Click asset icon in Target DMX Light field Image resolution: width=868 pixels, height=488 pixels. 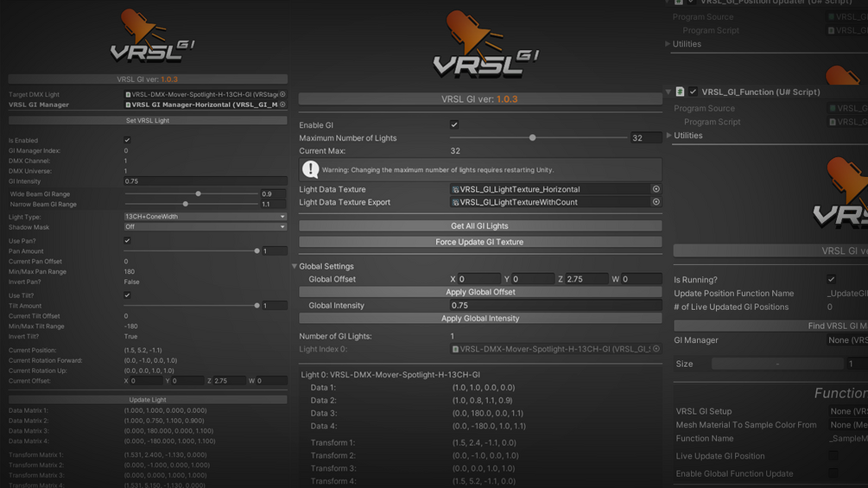(128, 95)
